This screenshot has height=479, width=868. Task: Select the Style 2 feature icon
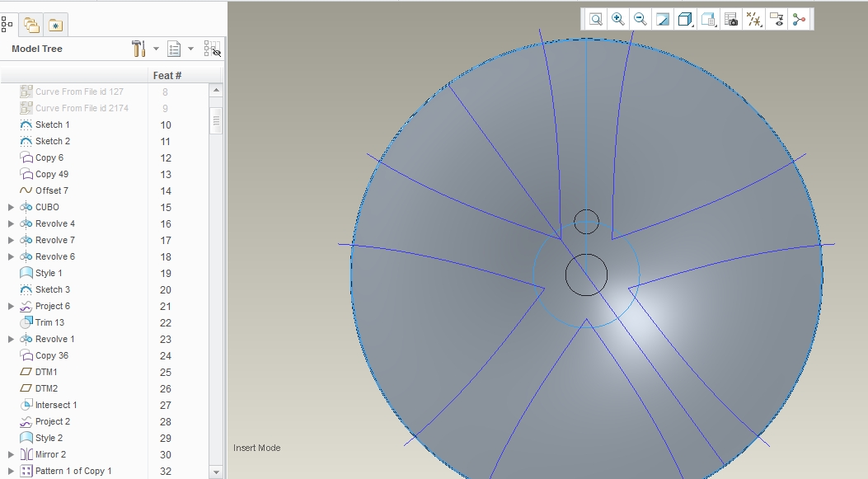pyautogui.click(x=26, y=438)
